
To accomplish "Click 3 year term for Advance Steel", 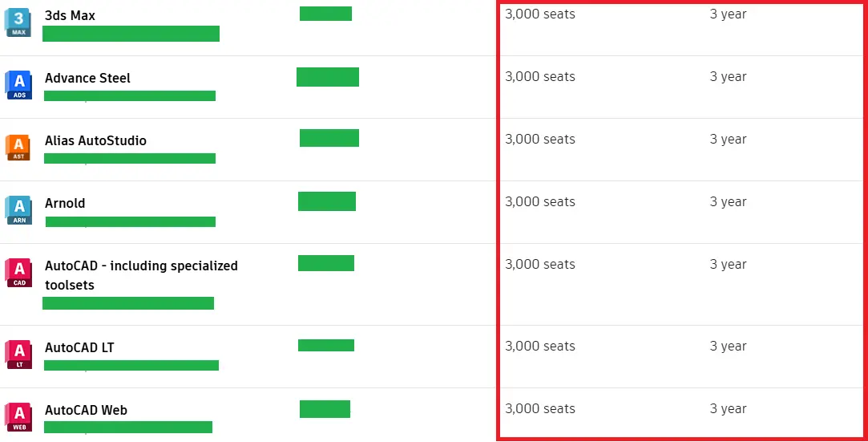I will [728, 77].
